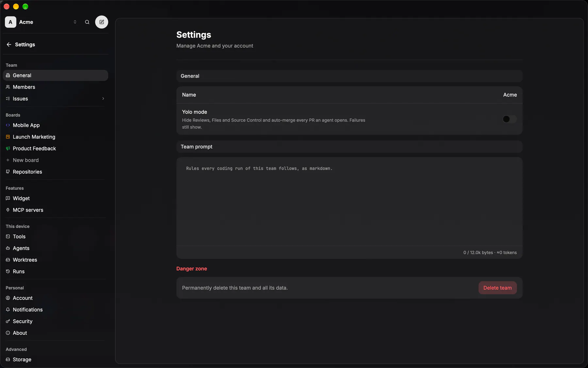Click the 'Yolo mode' label
Image resolution: width=588 pixels, height=368 pixels.
(x=195, y=112)
